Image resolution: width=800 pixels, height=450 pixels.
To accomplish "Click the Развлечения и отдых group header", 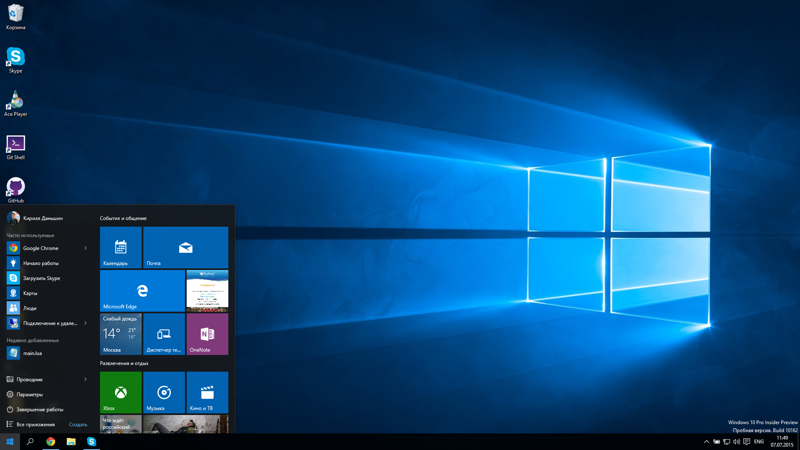I will [124, 363].
